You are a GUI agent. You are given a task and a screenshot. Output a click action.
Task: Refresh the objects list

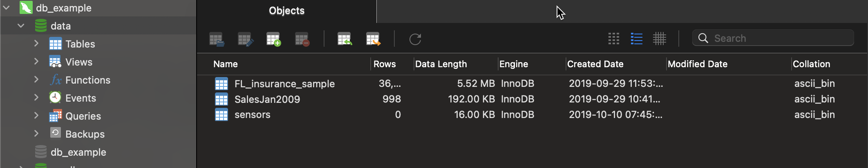tap(415, 39)
